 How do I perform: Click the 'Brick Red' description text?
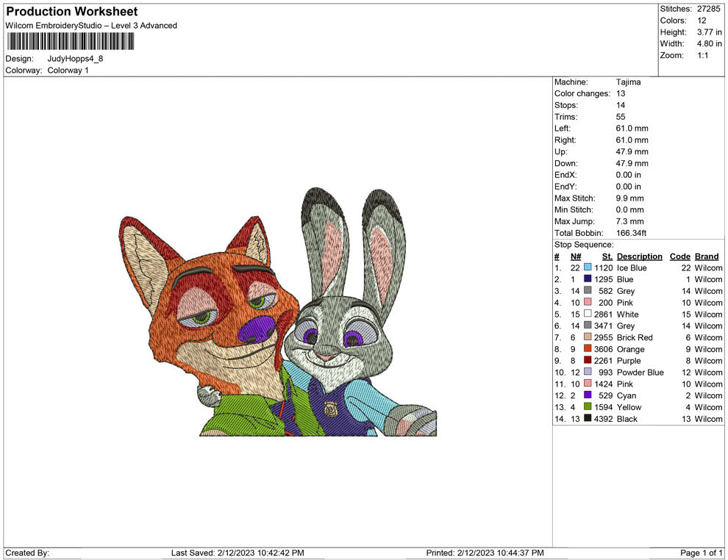(635, 337)
